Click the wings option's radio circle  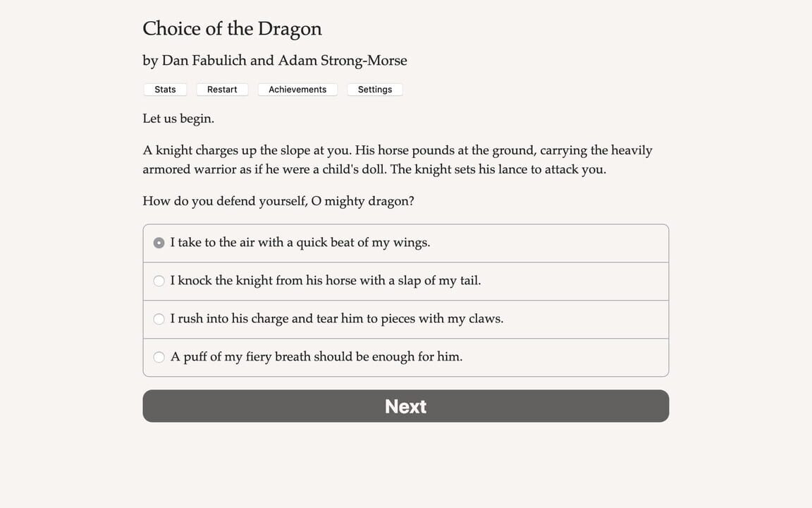pos(159,242)
